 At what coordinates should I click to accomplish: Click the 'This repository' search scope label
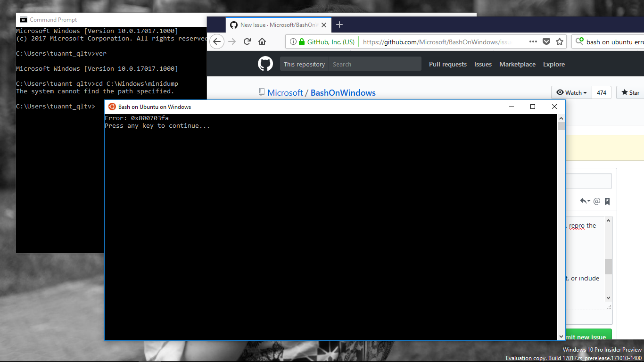pyautogui.click(x=304, y=64)
